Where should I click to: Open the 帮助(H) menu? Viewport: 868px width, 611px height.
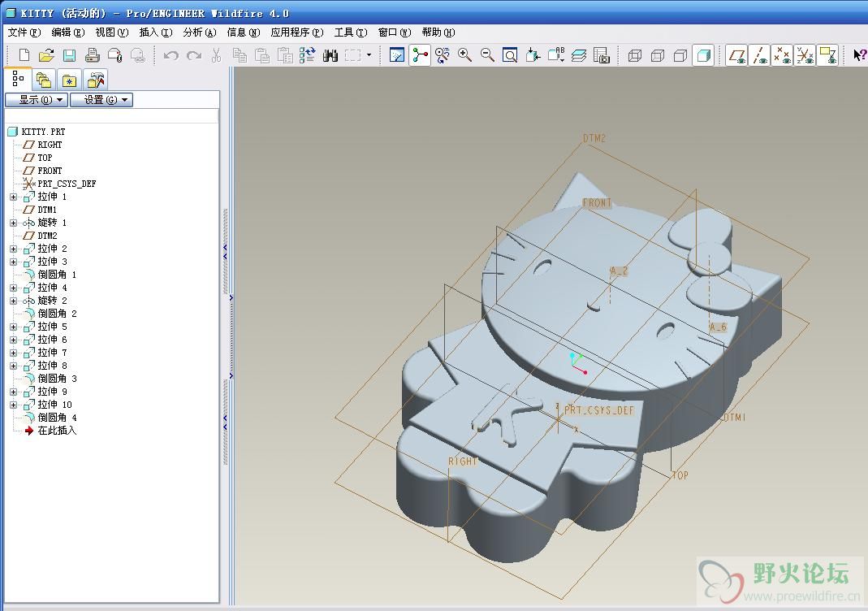point(438,32)
